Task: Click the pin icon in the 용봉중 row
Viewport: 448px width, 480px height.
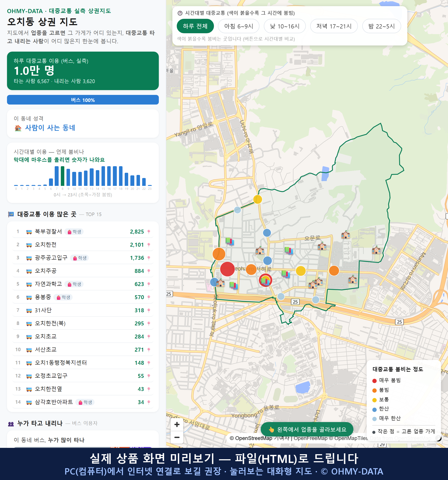Action: click(x=149, y=297)
